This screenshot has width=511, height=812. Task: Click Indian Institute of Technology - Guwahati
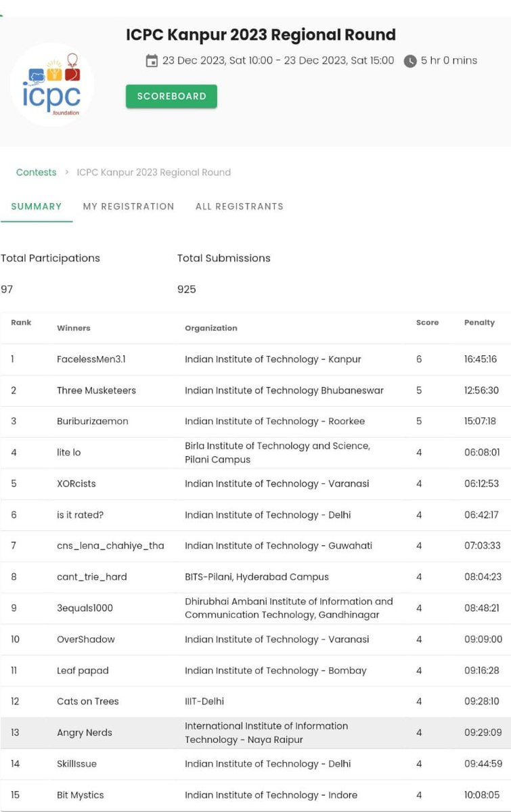[278, 546]
